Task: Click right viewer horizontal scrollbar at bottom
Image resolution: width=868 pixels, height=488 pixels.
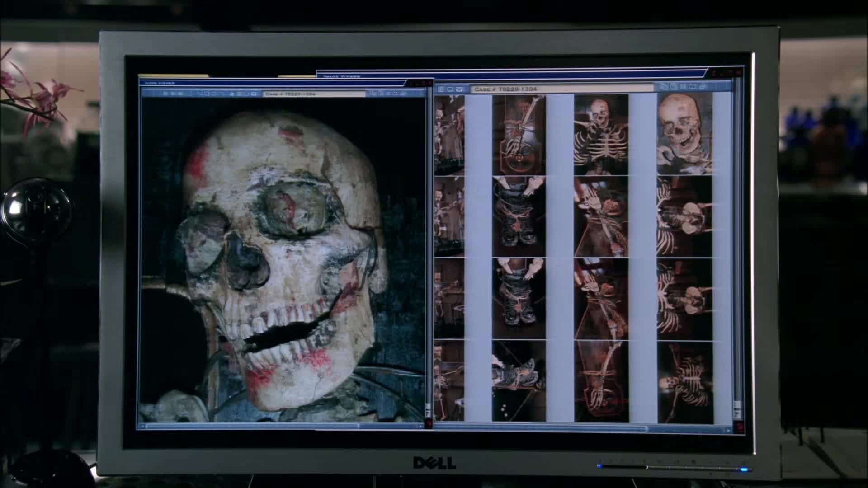Action: coord(542,428)
